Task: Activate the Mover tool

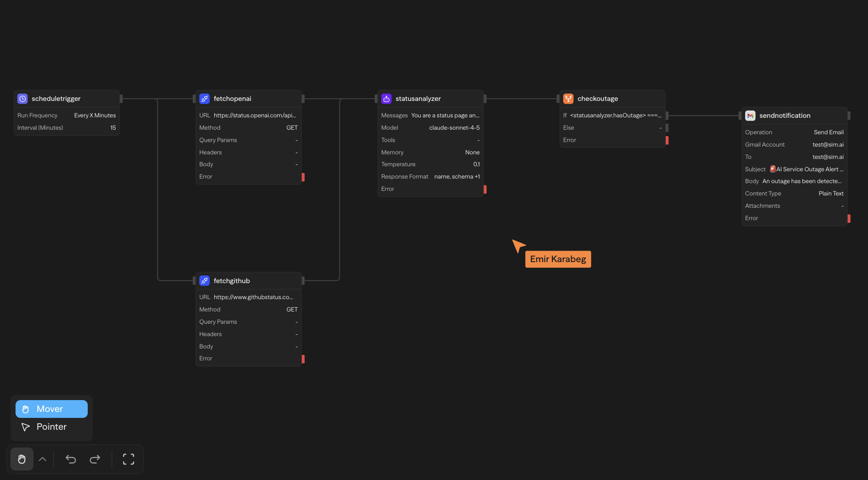Action: point(51,409)
